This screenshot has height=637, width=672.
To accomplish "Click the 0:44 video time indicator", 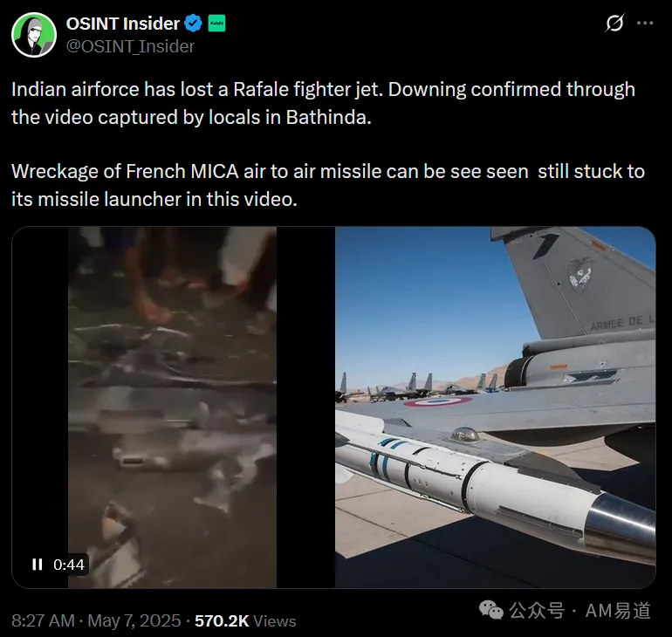I will pos(69,565).
